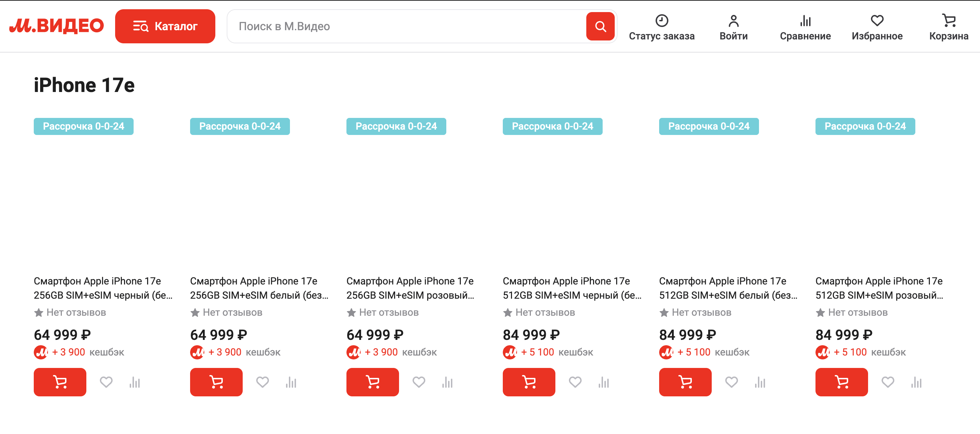Add the pink 512GB iPhone 17e to cart
This screenshot has height=434, width=980.
click(841, 382)
